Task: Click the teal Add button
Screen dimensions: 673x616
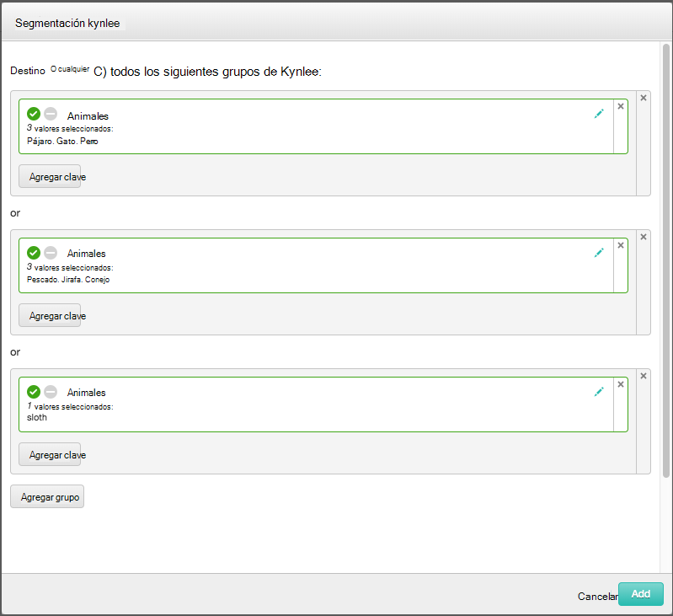Action: (641, 594)
